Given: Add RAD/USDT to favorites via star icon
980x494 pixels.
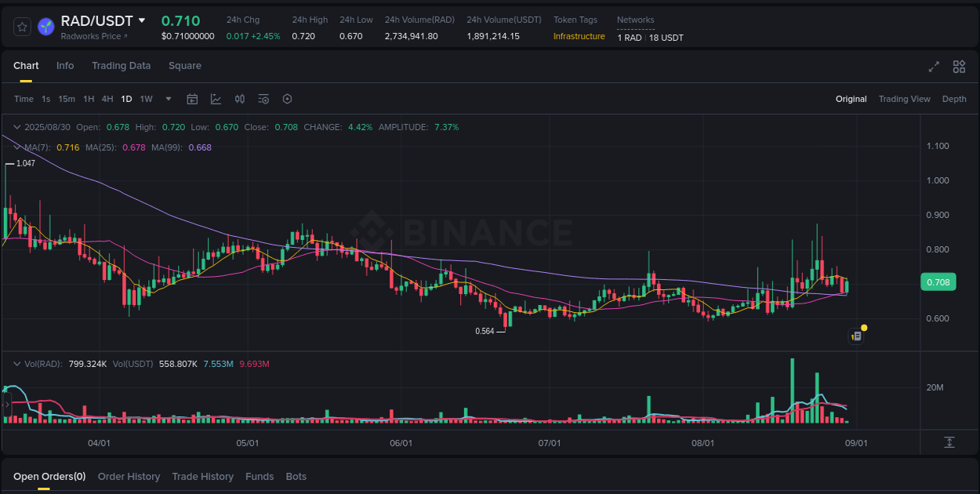Looking at the screenshot, I should point(22,26).
